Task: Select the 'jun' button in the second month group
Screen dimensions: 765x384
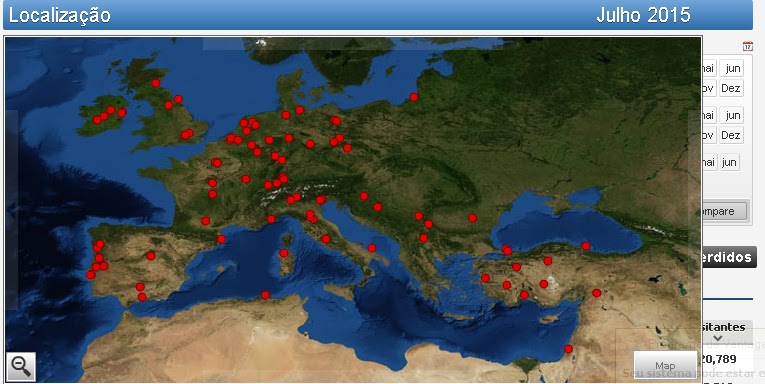Action: 731,116
